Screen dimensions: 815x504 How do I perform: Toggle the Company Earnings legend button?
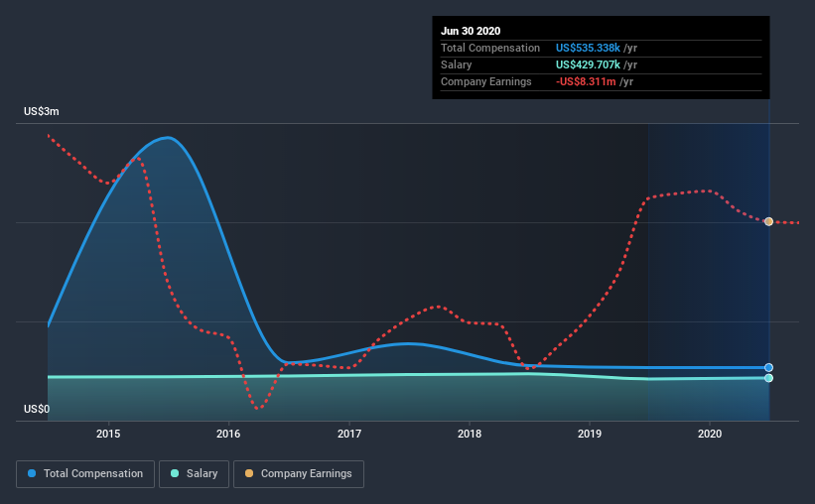(x=299, y=474)
